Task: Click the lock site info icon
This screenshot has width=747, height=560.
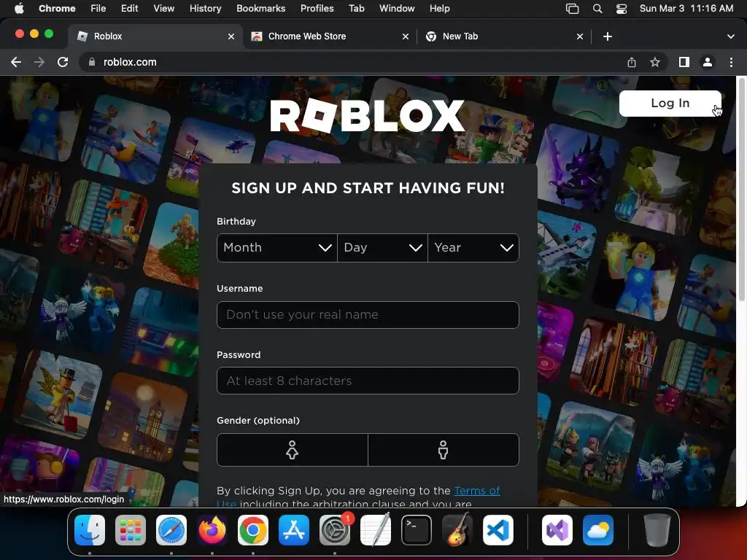Action: pos(91,63)
